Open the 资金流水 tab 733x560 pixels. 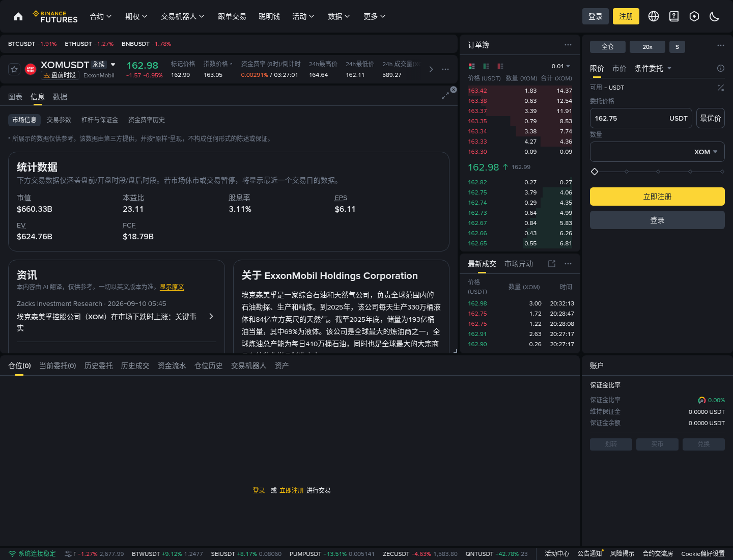coord(172,366)
